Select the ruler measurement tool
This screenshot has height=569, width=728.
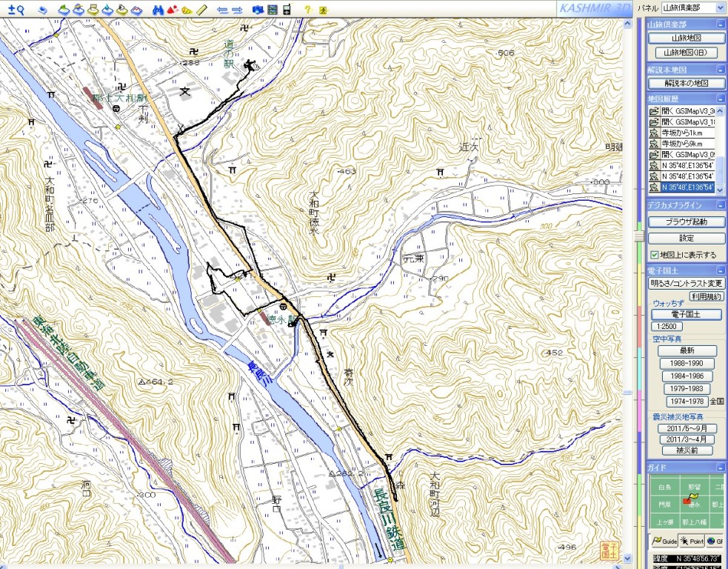point(201,10)
